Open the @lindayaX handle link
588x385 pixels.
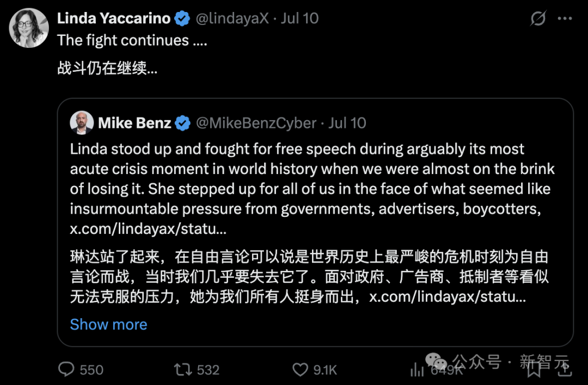pyautogui.click(x=232, y=18)
